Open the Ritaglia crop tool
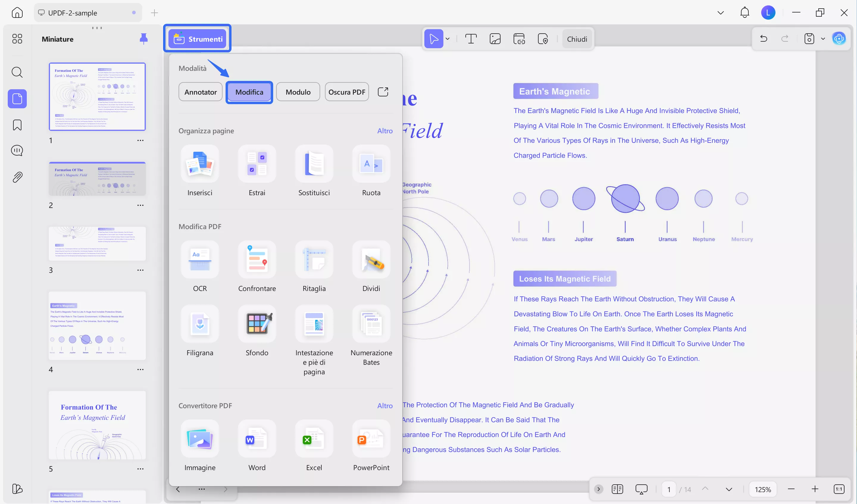The image size is (857, 504). (314, 259)
